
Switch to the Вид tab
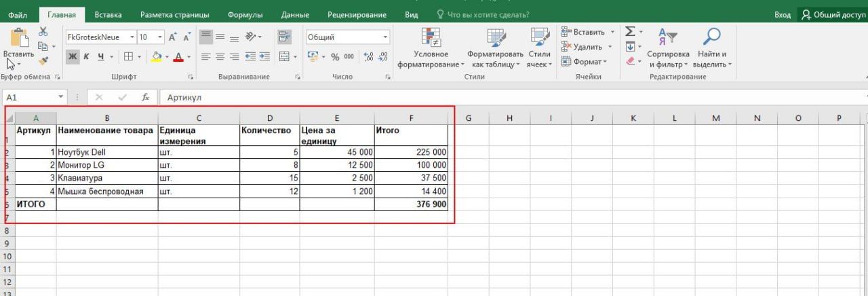tap(411, 14)
